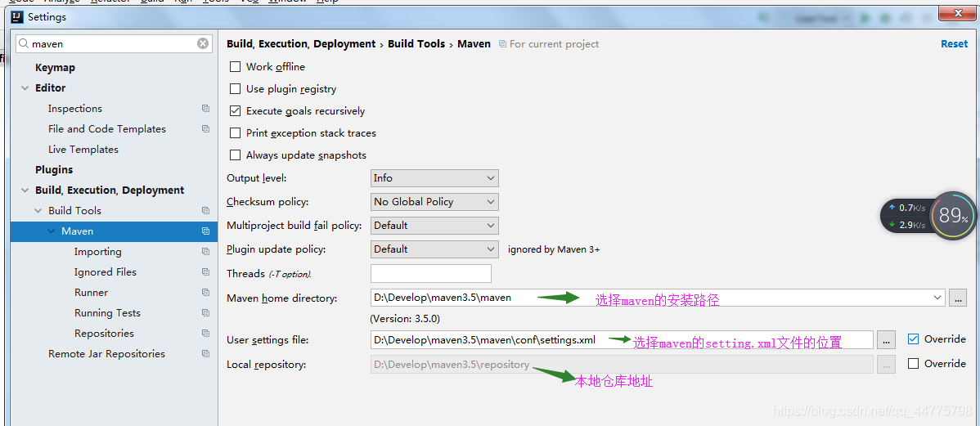The image size is (980, 426).
Task: Click Reset link
Action: 954,43
